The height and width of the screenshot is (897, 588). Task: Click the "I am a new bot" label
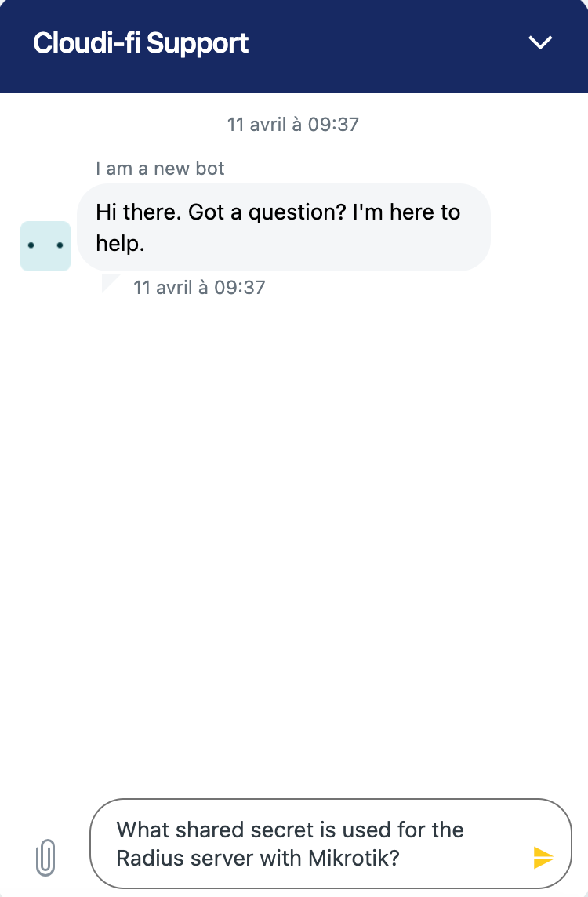click(x=160, y=168)
